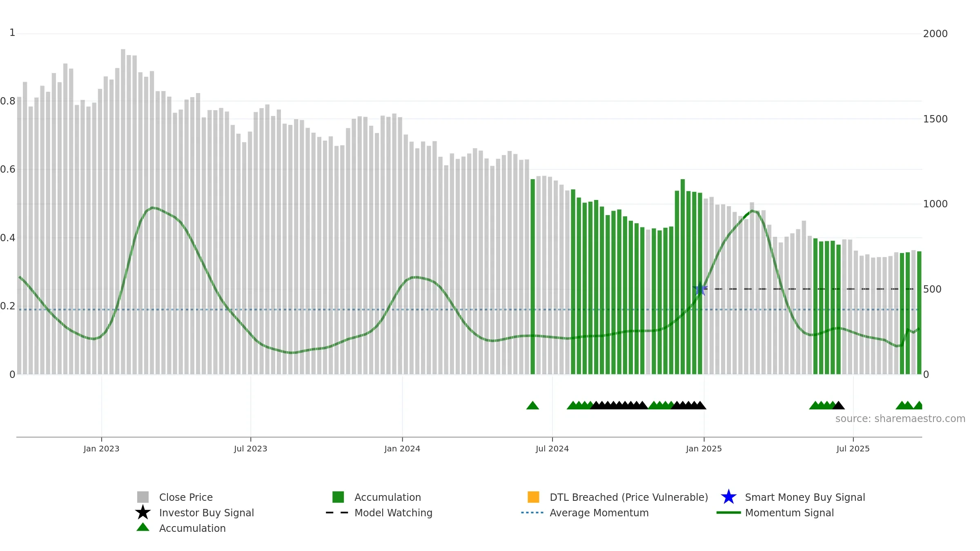Click the lone green triangle before Jul 2024

click(532, 405)
